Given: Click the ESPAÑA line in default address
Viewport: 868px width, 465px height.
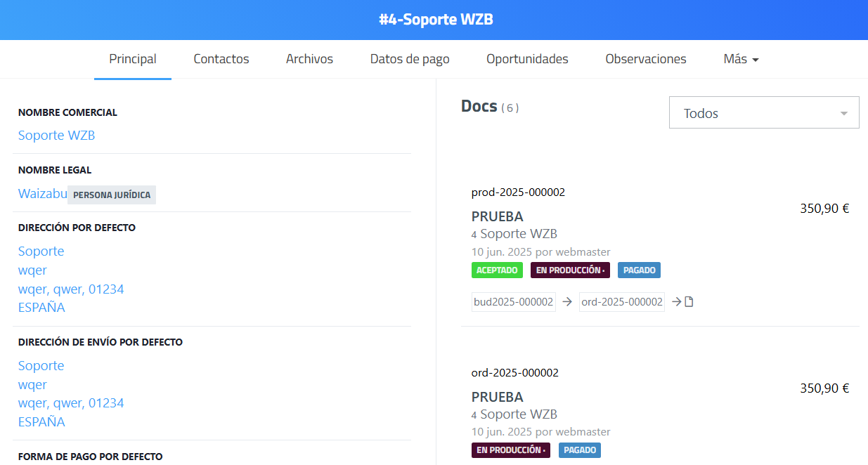Looking at the screenshot, I should (x=41, y=308).
